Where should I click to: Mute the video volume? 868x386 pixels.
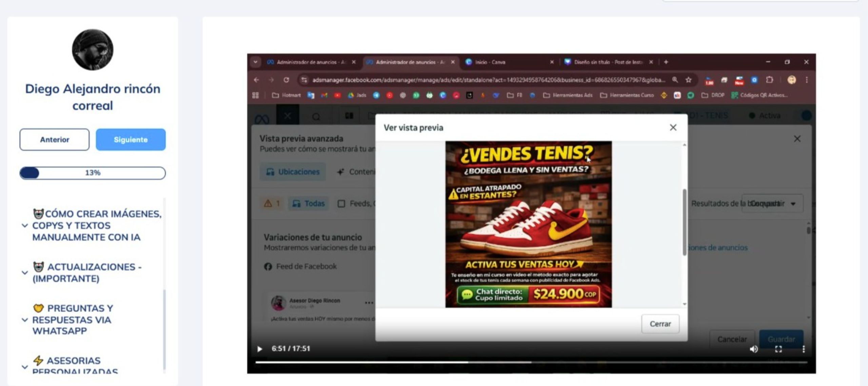point(754,349)
